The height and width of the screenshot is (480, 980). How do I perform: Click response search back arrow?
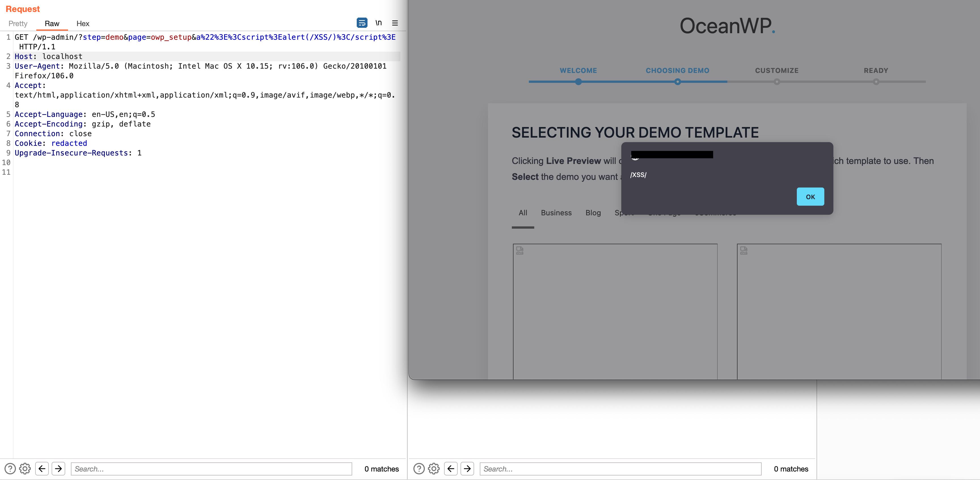(x=451, y=469)
